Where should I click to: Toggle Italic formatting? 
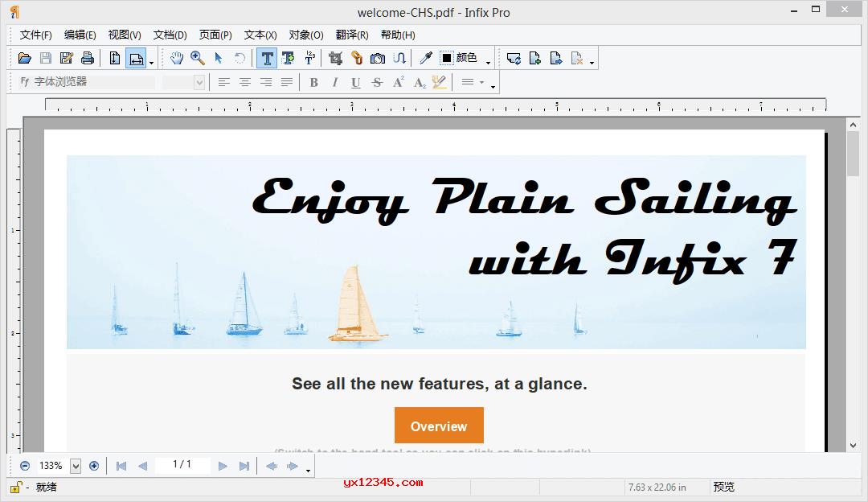coord(335,83)
